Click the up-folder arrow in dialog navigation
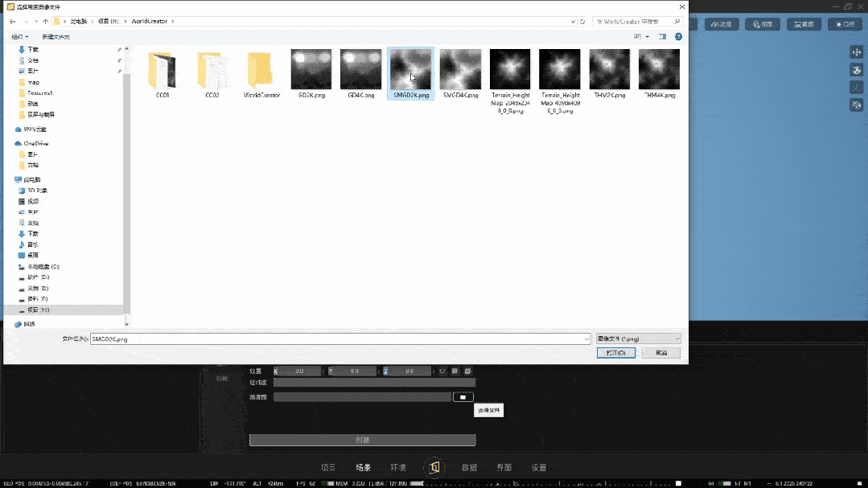The height and width of the screenshot is (488, 868). tap(45, 22)
